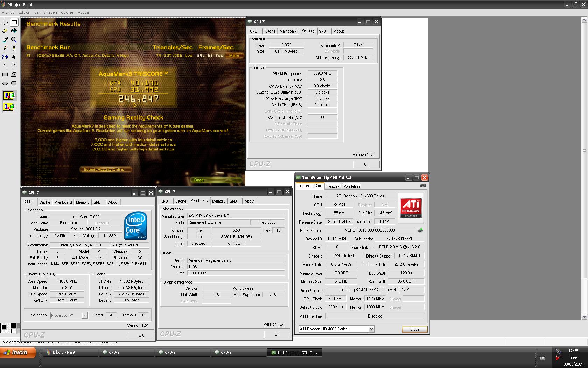588x368 pixels.
Task: Expand GPU-Z graphics card selector dropdown
Action: click(x=372, y=329)
